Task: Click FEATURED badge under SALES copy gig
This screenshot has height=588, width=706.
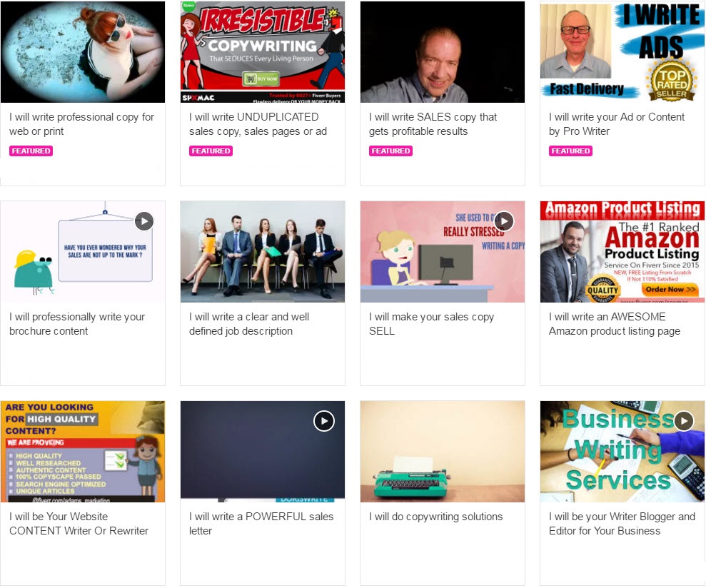Action: 390,151
